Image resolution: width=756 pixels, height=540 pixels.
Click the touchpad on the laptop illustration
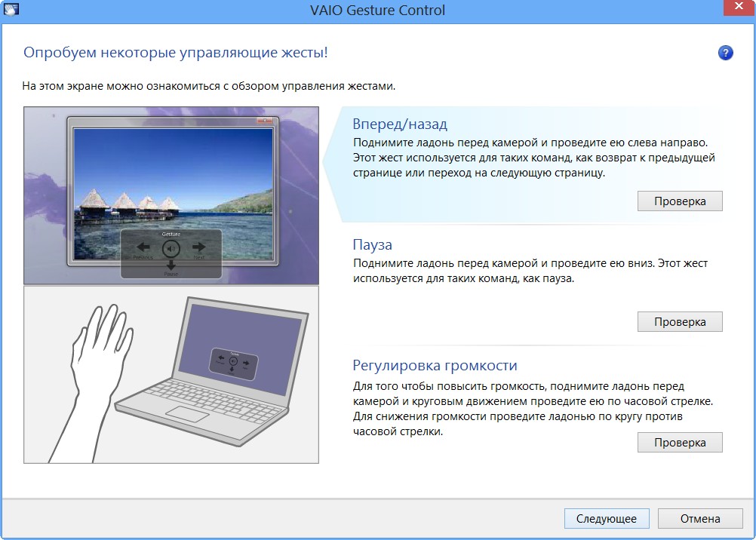187,413
